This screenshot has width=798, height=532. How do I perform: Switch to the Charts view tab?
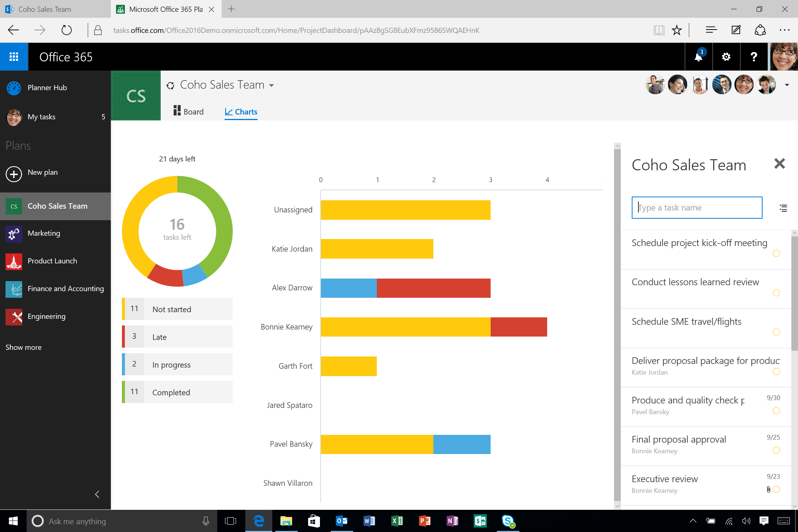click(241, 111)
